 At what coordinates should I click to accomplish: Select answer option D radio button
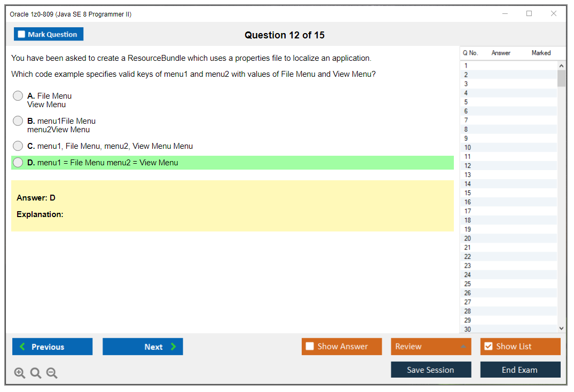click(18, 162)
